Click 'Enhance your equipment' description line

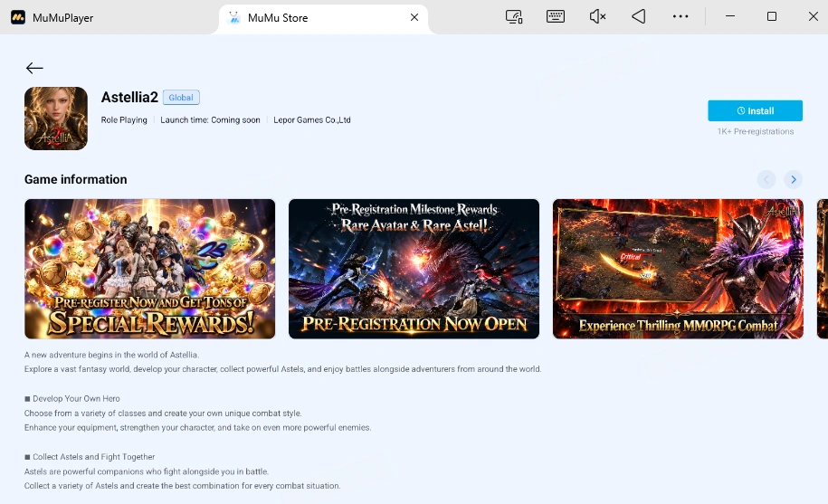pos(197,427)
